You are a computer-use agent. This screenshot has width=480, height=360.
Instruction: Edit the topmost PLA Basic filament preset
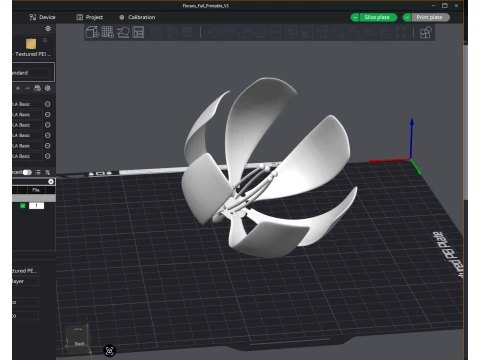click(x=48, y=104)
